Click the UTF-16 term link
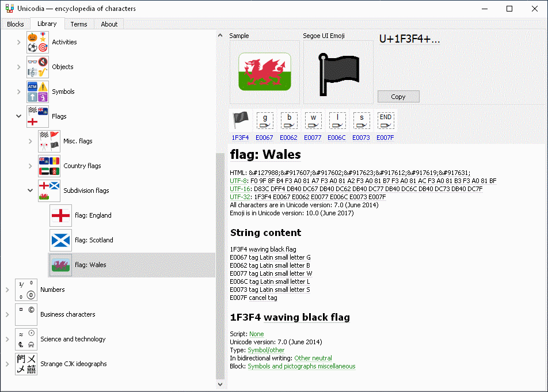The width and height of the screenshot is (548, 392). click(x=240, y=189)
